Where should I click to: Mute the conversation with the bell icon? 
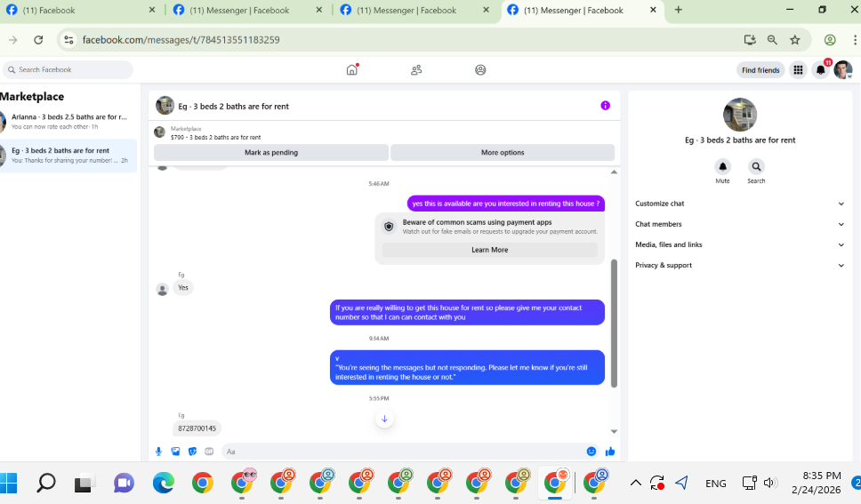(x=722, y=166)
